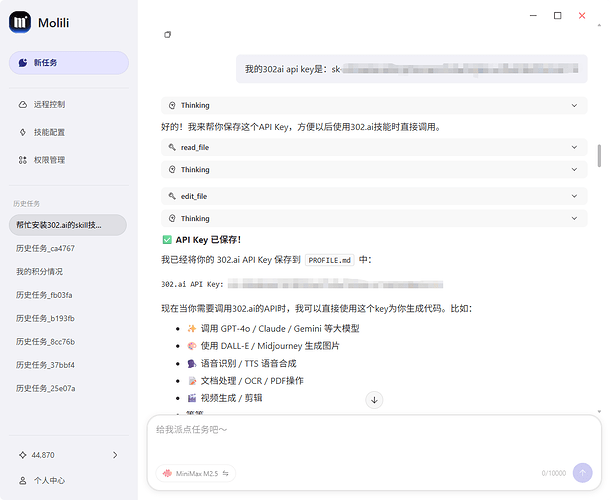Click the copy icon above the message
The width and height of the screenshot is (611, 500).
pyautogui.click(x=167, y=35)
